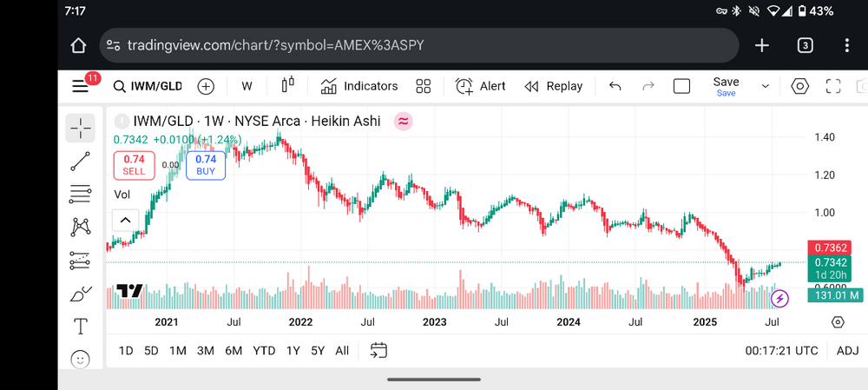Open the tab switcher showing 3
868x390 pixels.
tap(805, 45)
